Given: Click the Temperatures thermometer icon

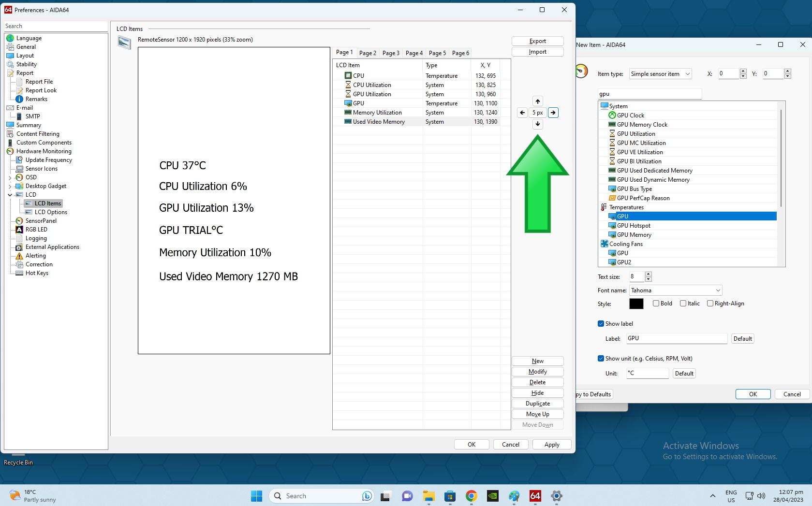Looking at the screenshot, I should tap(604, 207).
